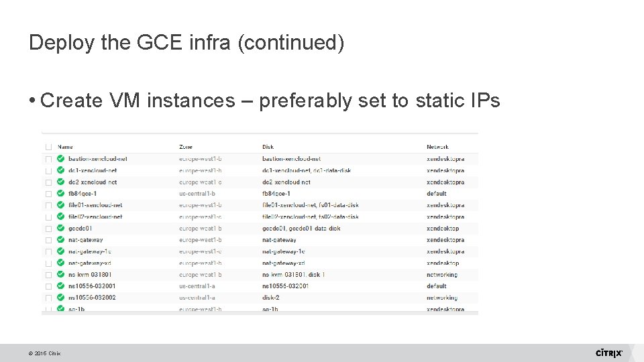Click the Citrix logo in the footer
Image resolution: width=644 pixels, height=362 pixels.
pos(609,353)
